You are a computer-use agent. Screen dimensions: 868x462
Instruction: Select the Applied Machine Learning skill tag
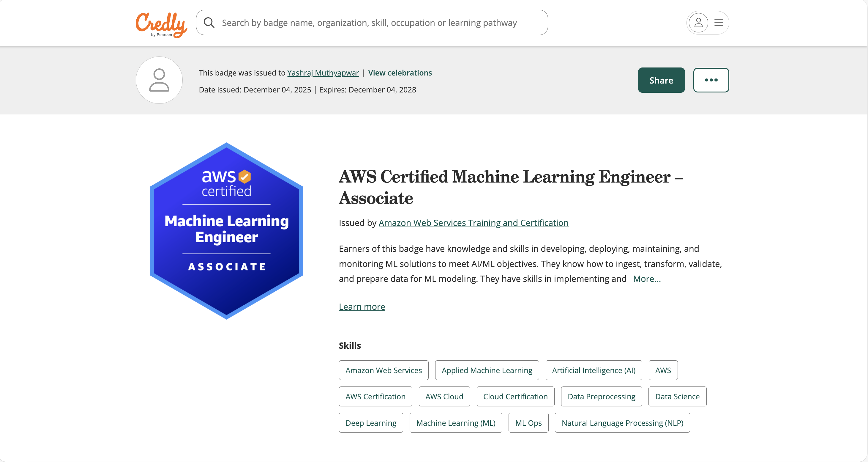point(487,370)
